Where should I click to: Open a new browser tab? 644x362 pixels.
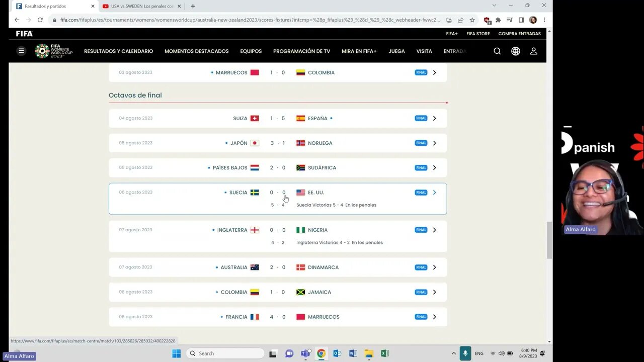click(x=193, y=6)
